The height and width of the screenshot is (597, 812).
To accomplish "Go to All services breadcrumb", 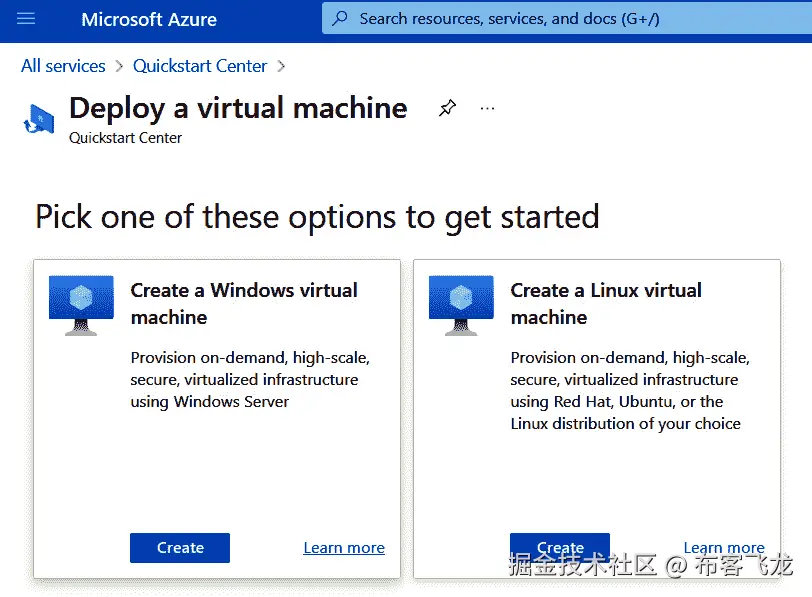I will pos(63,66).
